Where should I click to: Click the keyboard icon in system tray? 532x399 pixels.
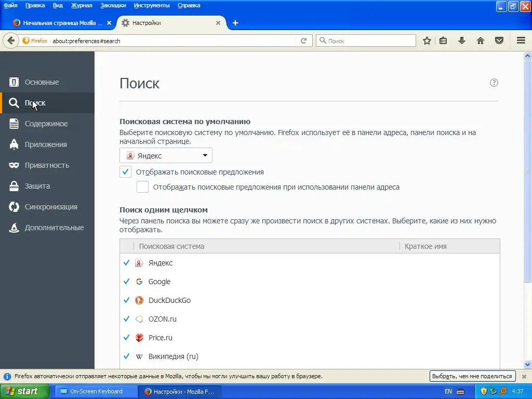pyautogui.click(x=460, y=391)
